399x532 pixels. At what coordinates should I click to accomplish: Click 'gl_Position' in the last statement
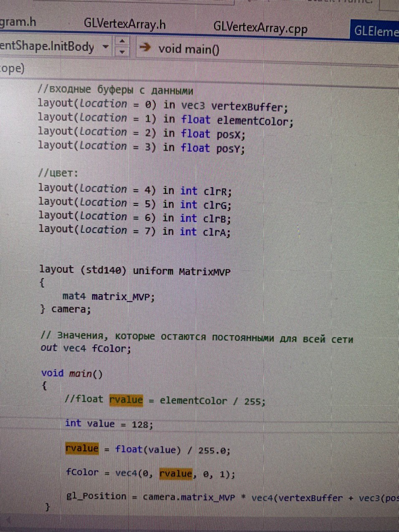coord(96,496)
